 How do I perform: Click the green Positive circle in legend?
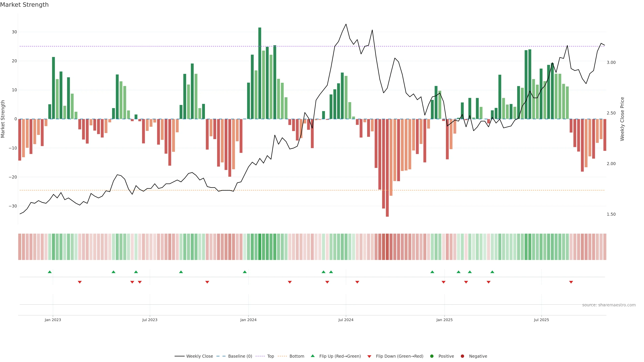[x=432, y=356]
